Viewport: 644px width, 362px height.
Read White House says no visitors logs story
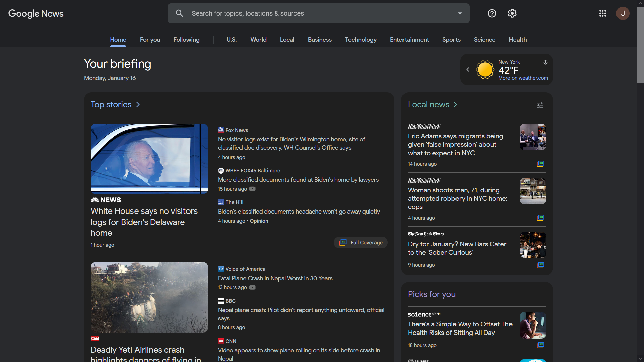[x=144, y=222]
